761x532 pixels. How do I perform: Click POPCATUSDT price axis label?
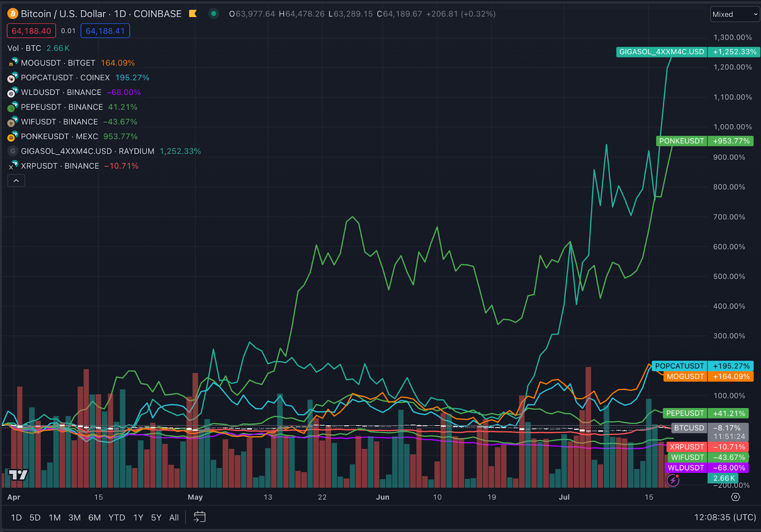[702, 366]
